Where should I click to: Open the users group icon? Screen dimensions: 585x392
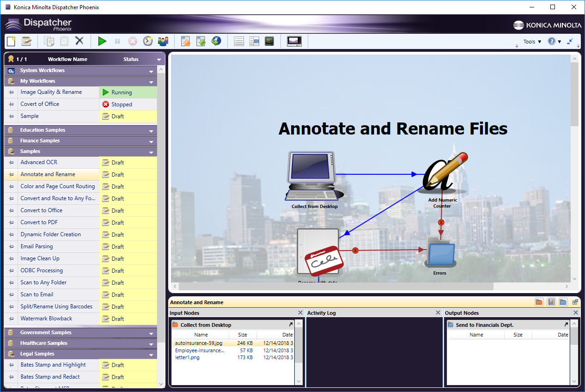coord(163,41)
